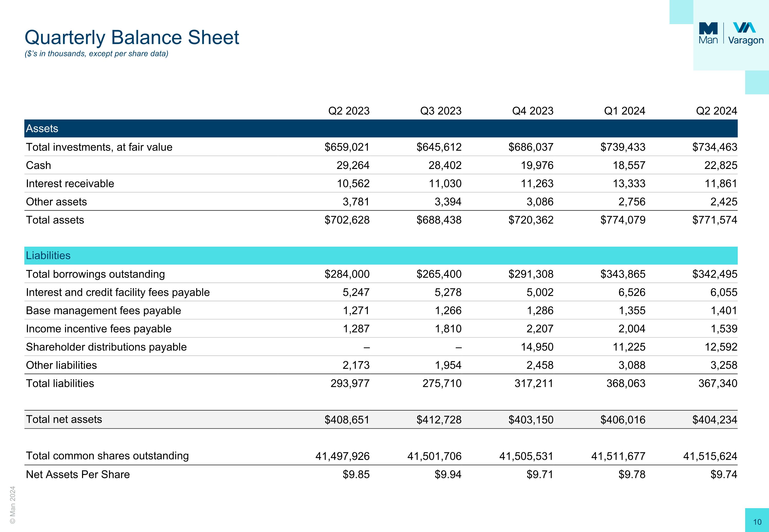Click net assets value $412,728
Image resolution: width=769 pixels, height=532 pixels.
439,420
